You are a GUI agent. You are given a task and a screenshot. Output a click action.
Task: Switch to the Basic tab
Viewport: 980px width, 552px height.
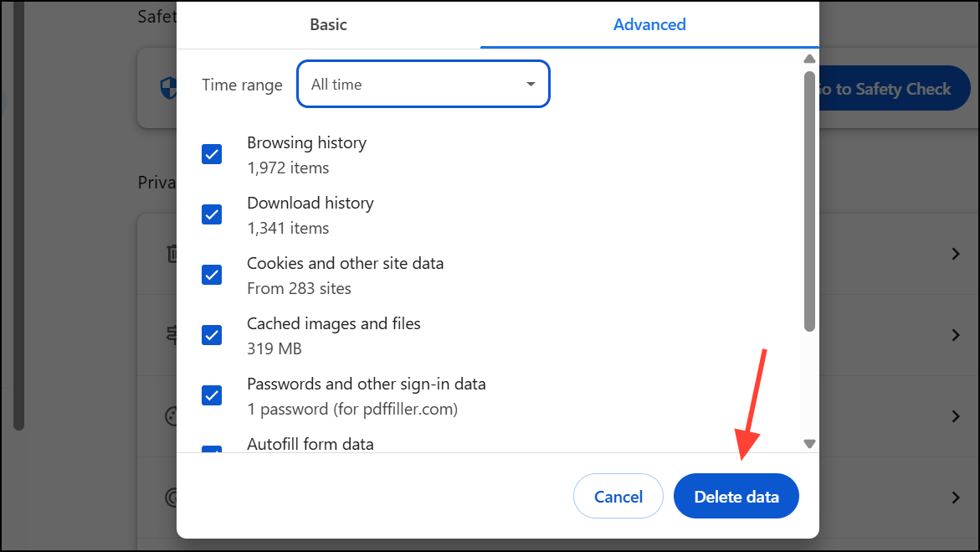tap(328, 24)
